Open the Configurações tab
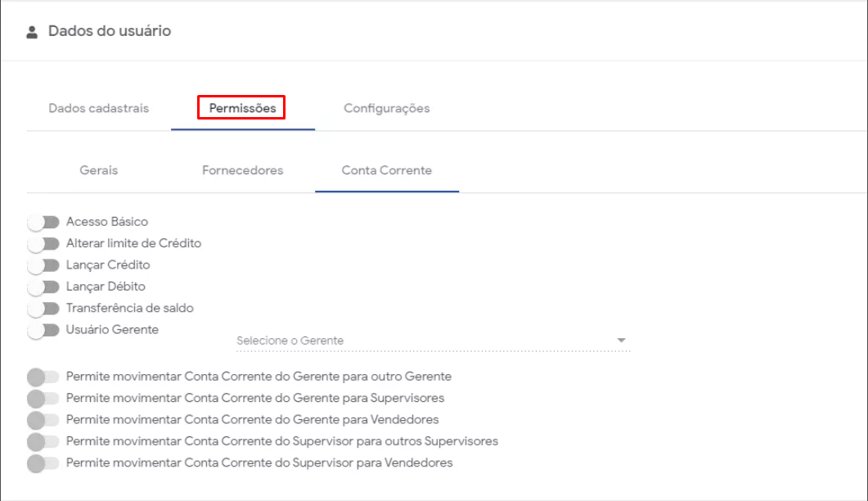The width and height of the screenshot is (868, 501). coord(387,108)
